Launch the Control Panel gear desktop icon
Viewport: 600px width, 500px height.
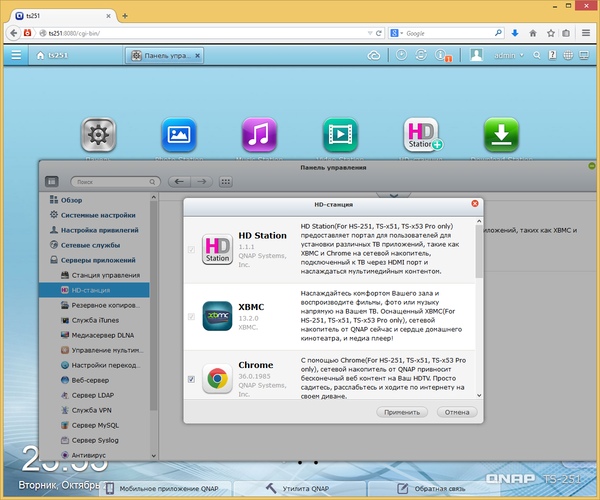click(98, 135)
